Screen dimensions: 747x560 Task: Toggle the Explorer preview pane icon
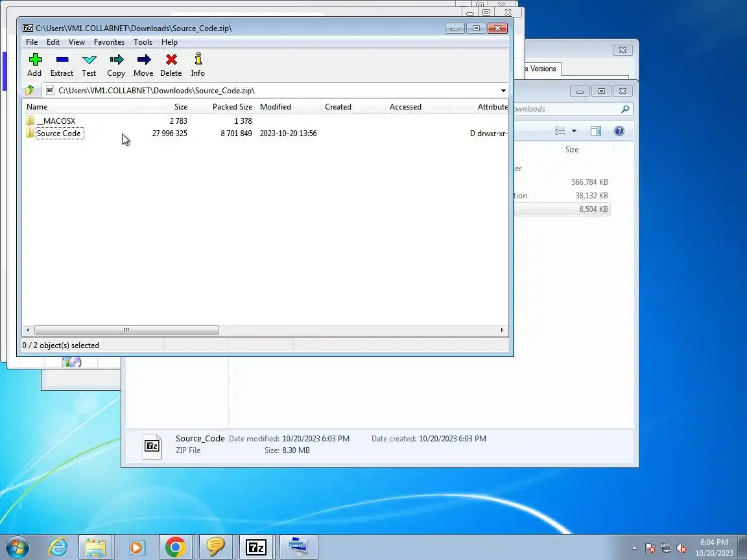[595, 131]
